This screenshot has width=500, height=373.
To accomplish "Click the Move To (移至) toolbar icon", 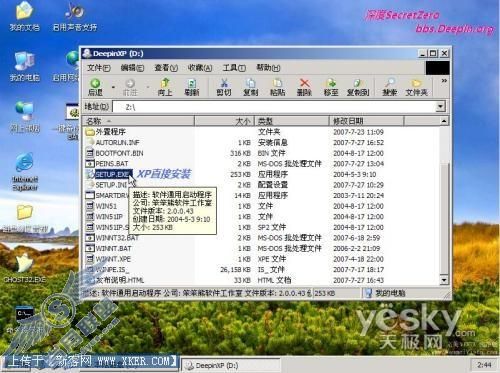I will coord(331,87).
